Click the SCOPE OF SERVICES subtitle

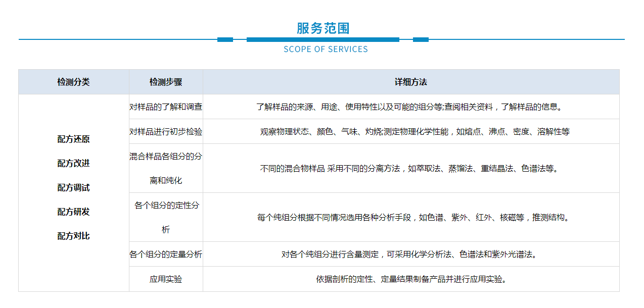pyautogui.click(x=326, y=49)
